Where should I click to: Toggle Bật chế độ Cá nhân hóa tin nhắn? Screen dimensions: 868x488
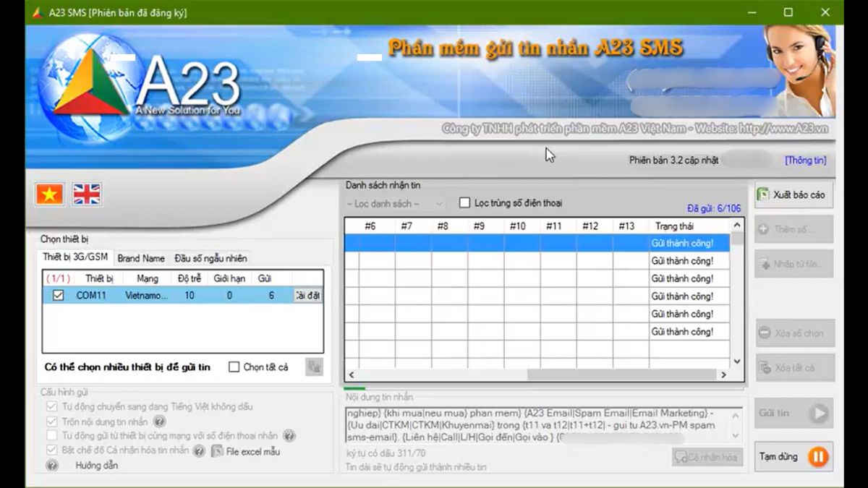(51, 450)
